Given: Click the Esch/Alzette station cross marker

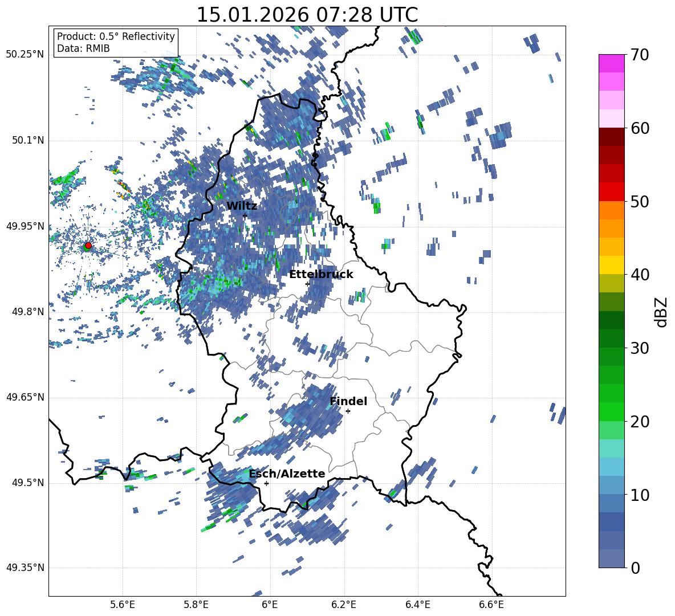Looking at the screenshot, I should click(266, 483).
